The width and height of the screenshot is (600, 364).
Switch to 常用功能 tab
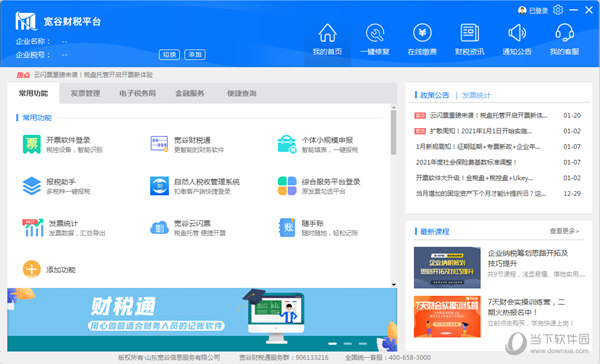click(x=33, y=93)
